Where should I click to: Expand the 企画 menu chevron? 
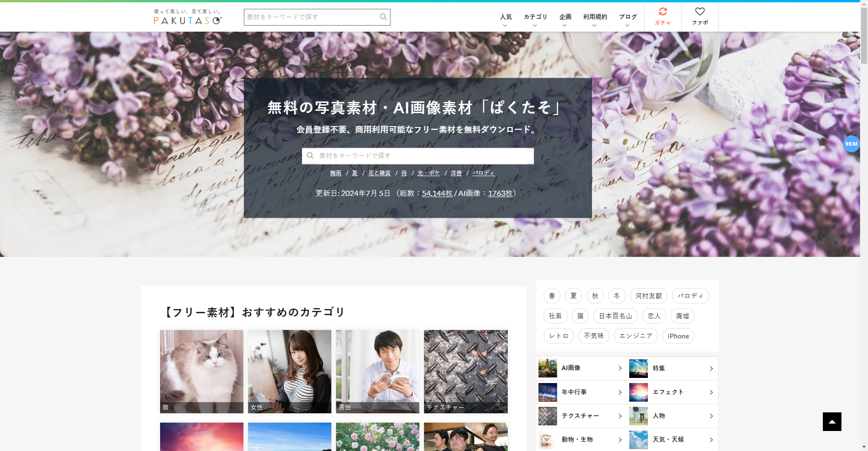click(565, 26)
